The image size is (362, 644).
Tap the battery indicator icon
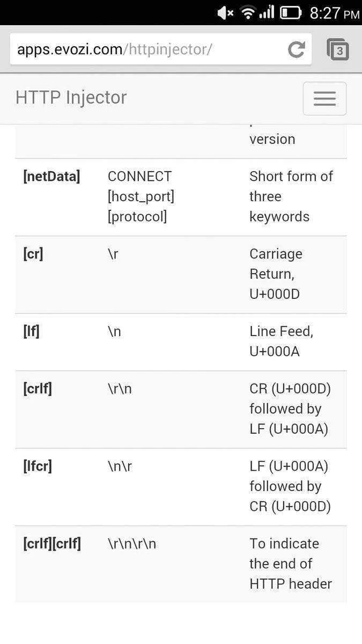[291, 13]
